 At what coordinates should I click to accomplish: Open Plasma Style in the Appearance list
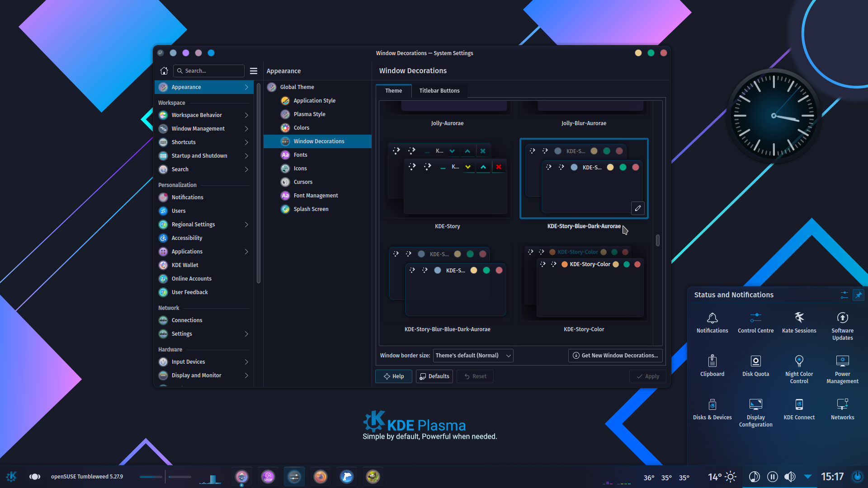pos(317,114)
